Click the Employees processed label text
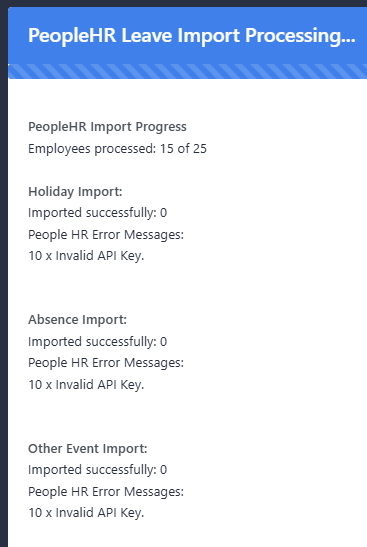Screen dimensions: 367x547 pyautogui.click(x=92, y=149)
